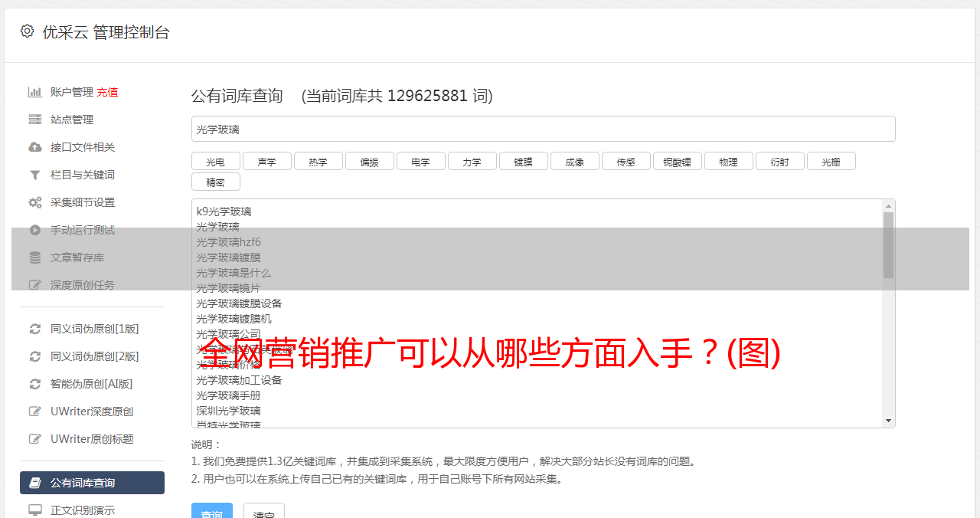Click the down arrow of results scrollbar
980x518 pixels.
click(x=888, y=421)
